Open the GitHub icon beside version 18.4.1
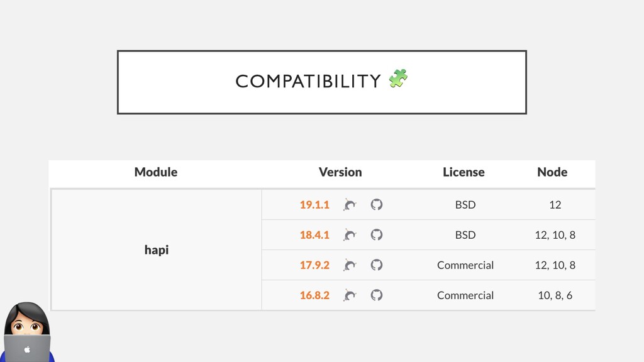The width and height of the screenshot is (644, 362). [376, 234]
